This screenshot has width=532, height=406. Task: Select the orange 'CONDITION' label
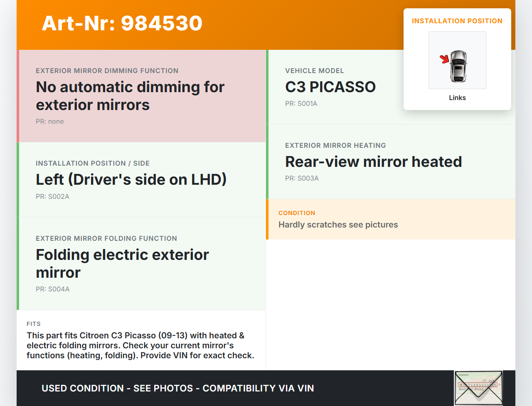click(x=297, y=213)
